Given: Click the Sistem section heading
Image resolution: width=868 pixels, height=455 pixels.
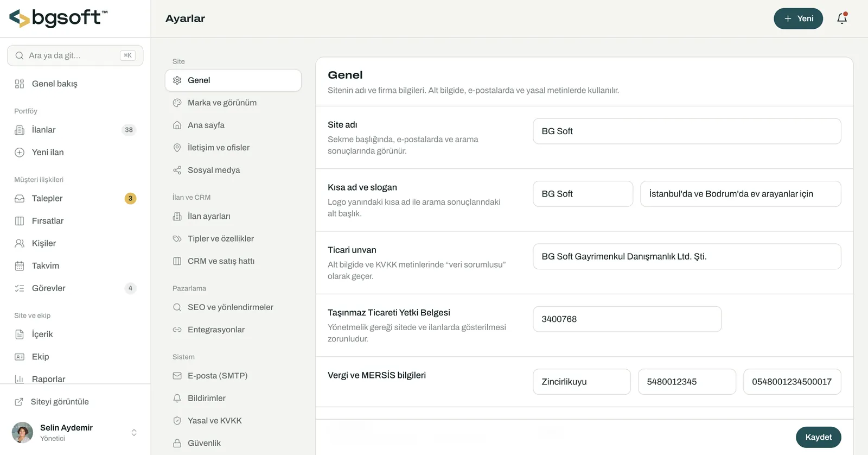Looking at the screenshot, I should tap(183, 357).
